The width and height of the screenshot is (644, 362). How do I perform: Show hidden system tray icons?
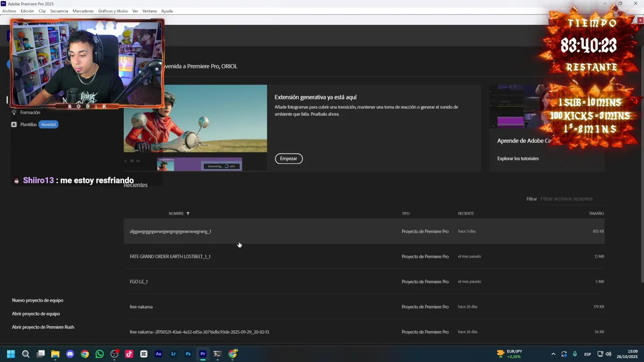tap(553, 354)
